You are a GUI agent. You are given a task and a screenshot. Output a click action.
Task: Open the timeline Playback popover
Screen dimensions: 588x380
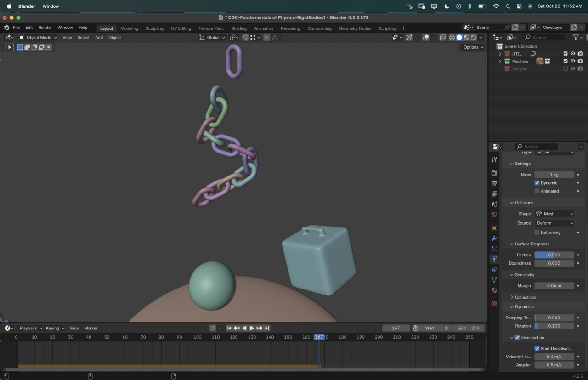coord(30,328)
